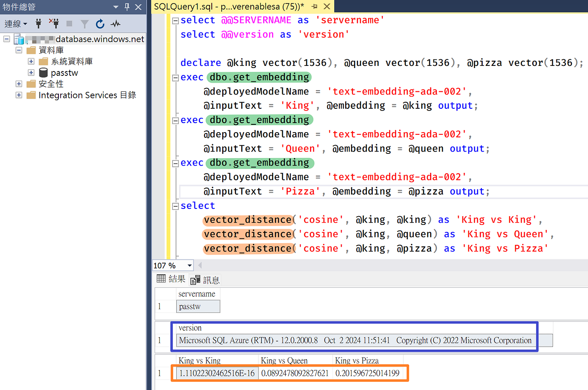Click the Connect plug icon in Object Explorer

click(x=39, y=24)
